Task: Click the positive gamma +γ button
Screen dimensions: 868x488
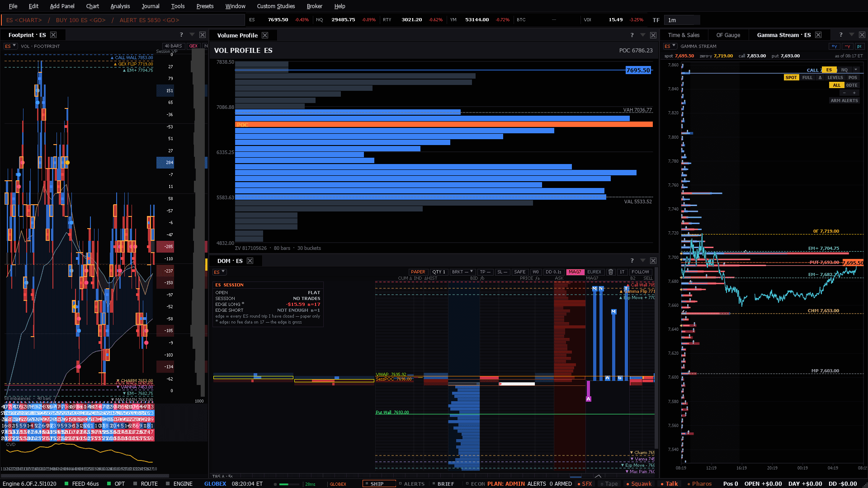Action: point(835,46)
